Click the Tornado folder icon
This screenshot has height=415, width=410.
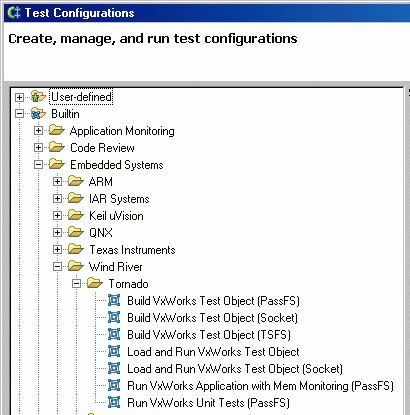95,284
